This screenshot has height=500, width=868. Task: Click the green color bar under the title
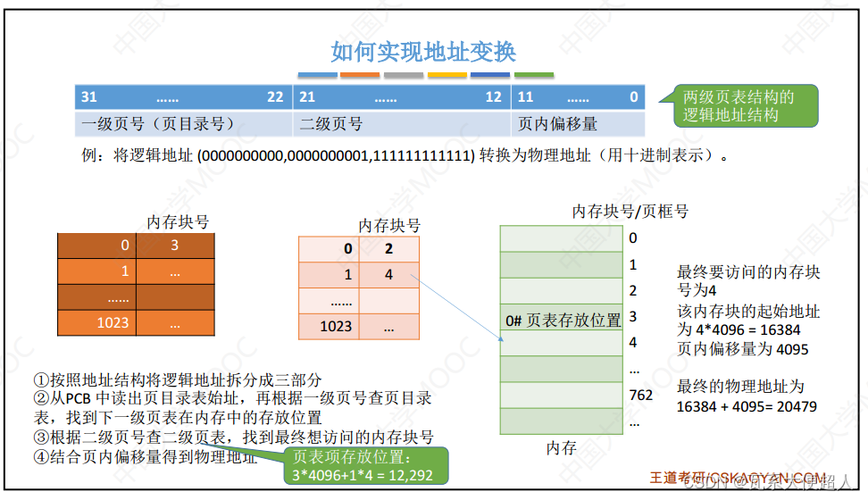[534, 75]
